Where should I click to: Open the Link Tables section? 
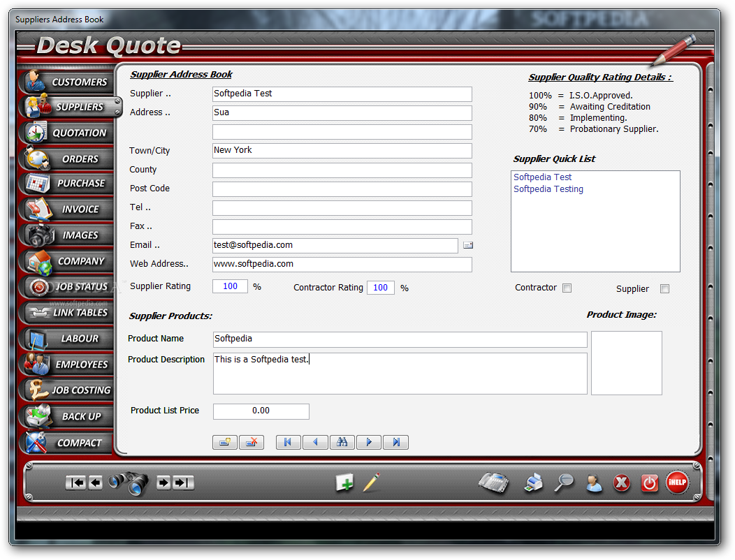tap(66, 312)
